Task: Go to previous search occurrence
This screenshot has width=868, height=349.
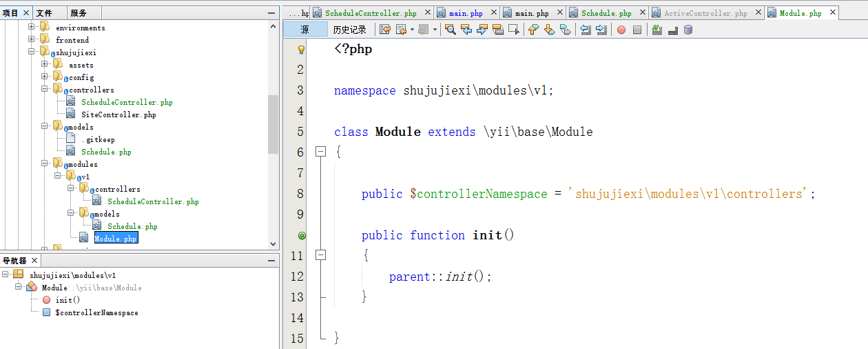Action: tap(466, 30)
